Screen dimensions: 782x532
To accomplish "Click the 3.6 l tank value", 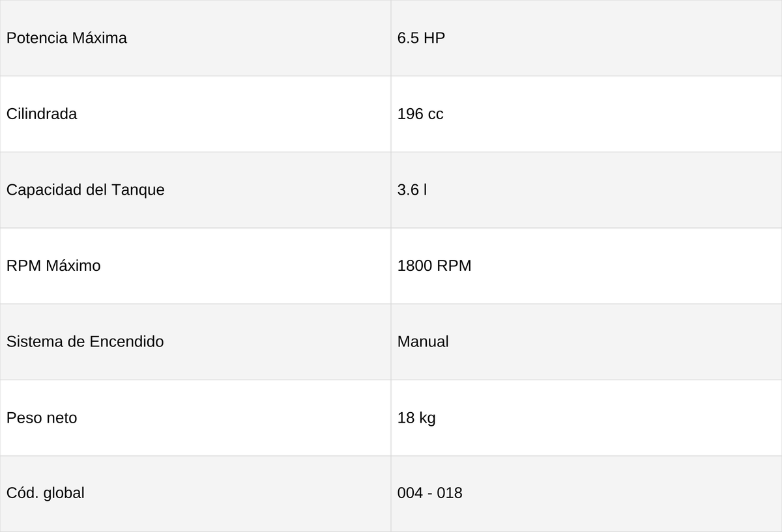I will click(x=412, y=190).
